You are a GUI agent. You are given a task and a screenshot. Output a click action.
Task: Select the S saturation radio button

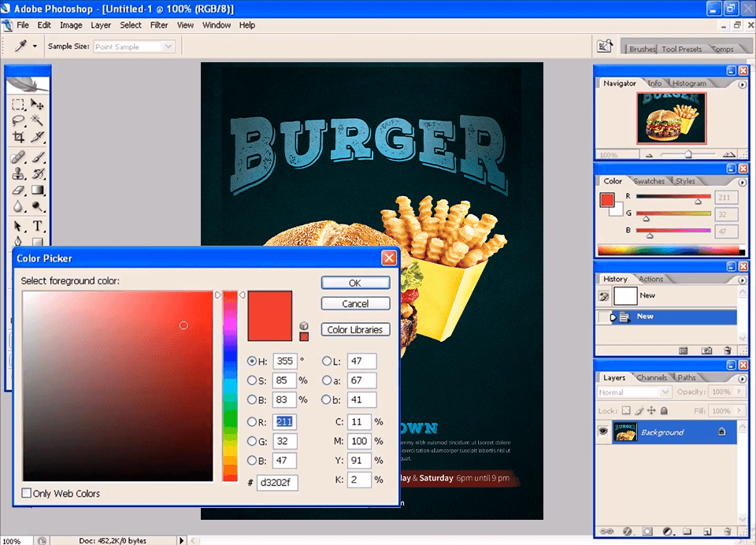click(252, 380)
